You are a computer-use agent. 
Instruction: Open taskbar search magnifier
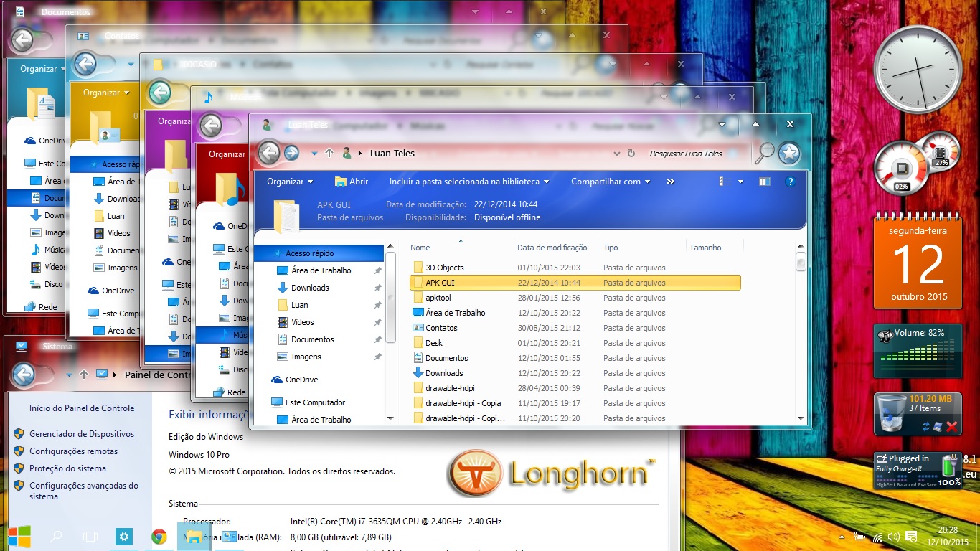coord(56,537)
